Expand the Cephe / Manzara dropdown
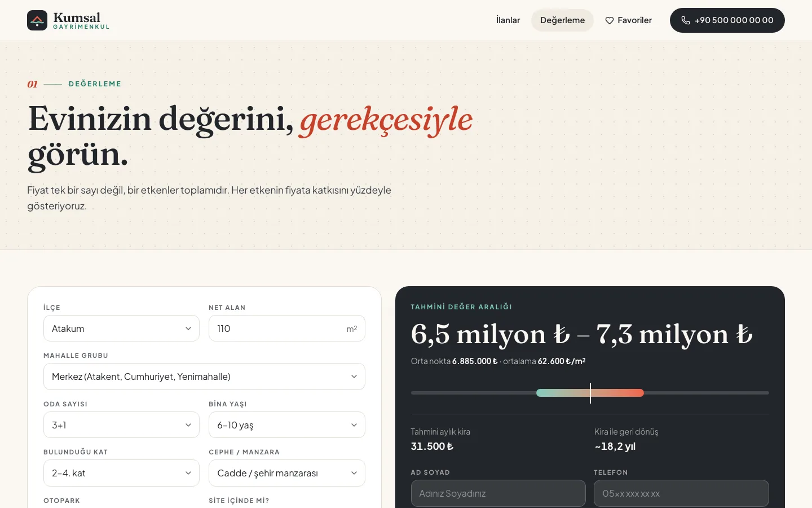The height and width of the screenshot is (508, 812). [287, 473]
